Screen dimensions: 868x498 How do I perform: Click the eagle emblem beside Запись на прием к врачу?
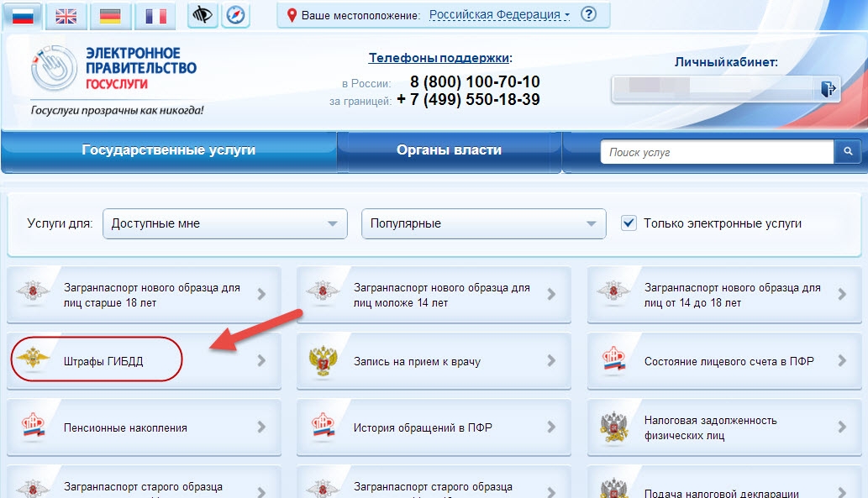323,361
